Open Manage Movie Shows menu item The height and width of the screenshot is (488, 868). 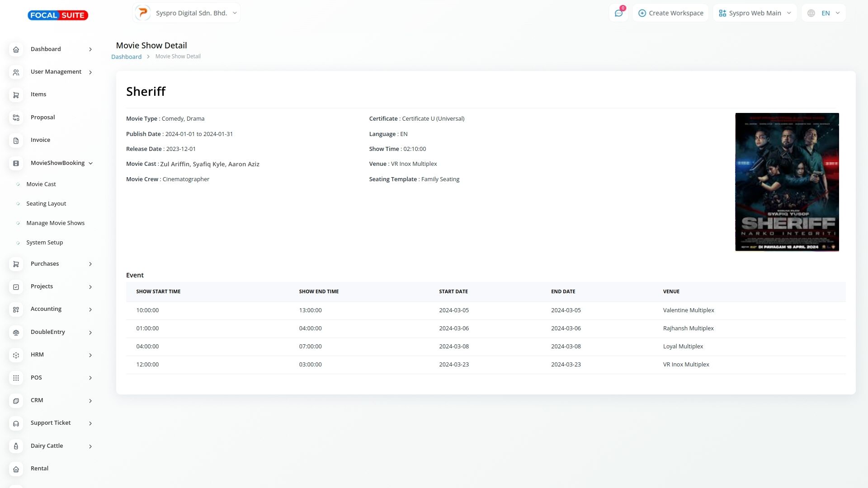(55, 223)
